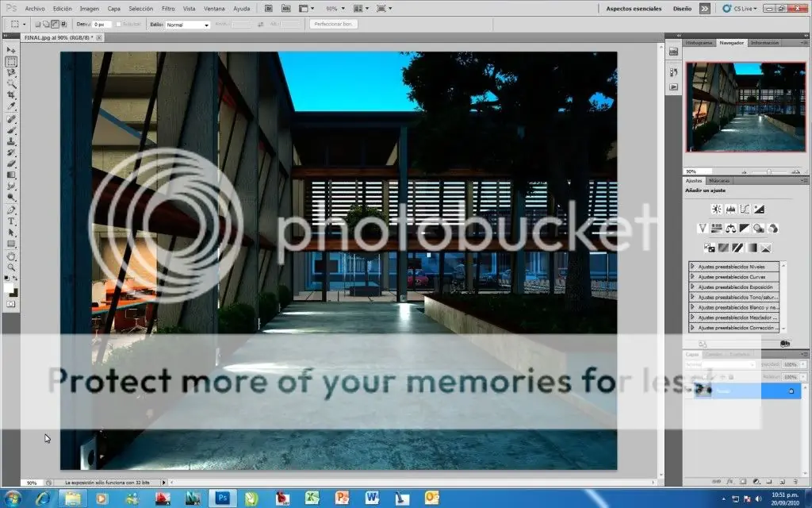Click the Navigator preview thumbnail
812x508 pixels.
(x=745, y=107)
